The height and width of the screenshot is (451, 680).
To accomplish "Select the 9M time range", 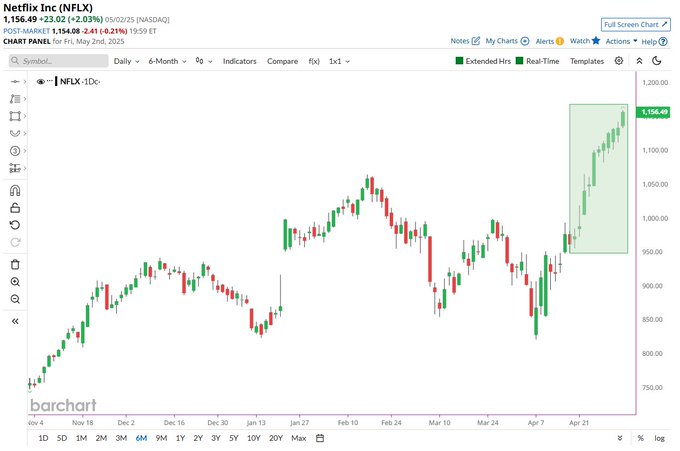I will tap(161, 438).
